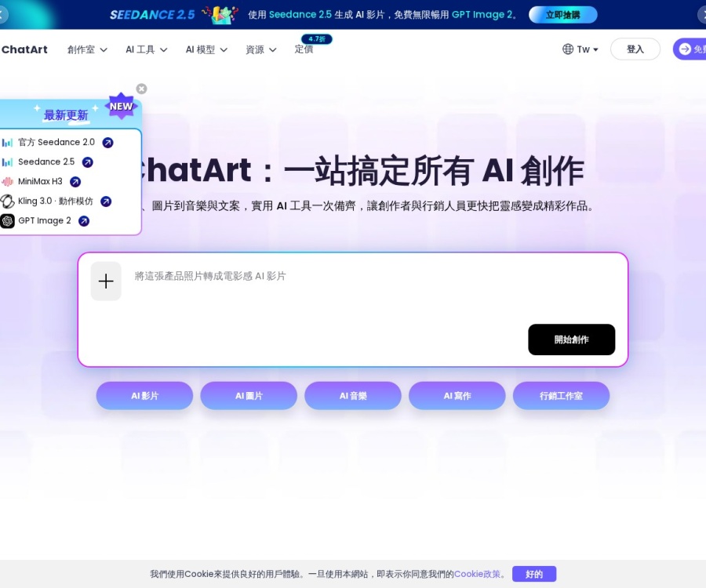Viewport: 706px width, 588px height.
Task: Select the 行銷工作室 category
Action: (561, 396)
